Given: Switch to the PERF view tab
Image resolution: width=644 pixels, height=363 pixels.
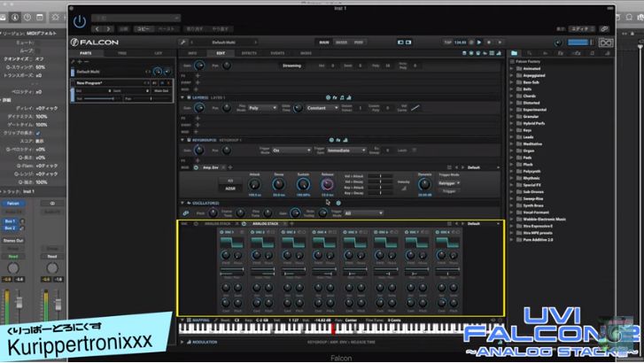Looking at the screenshot, I should click(359, 42).
